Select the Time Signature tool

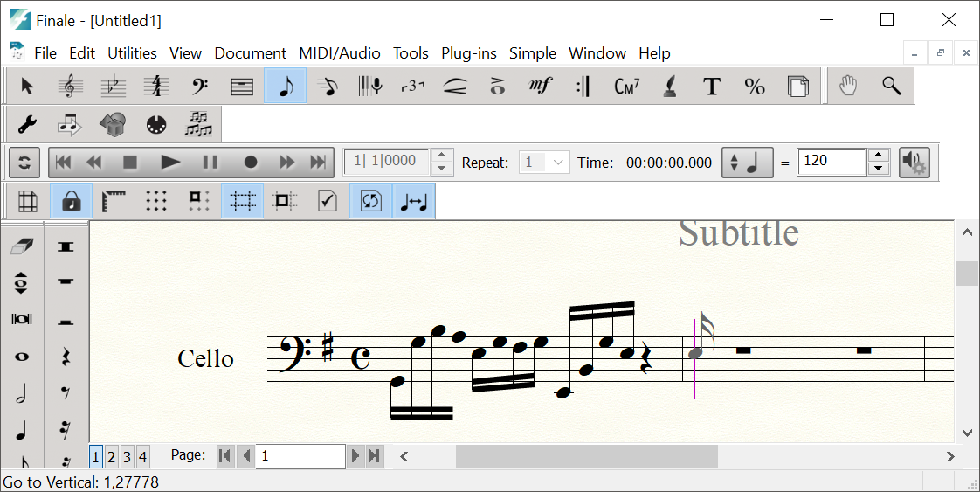pos(155,86)
